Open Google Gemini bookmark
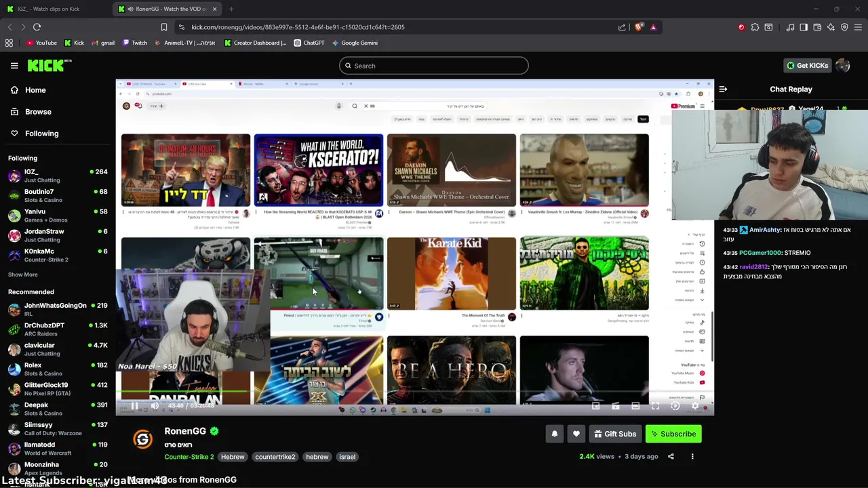Viewport: 868px width, 488px height. coord(355,43)
